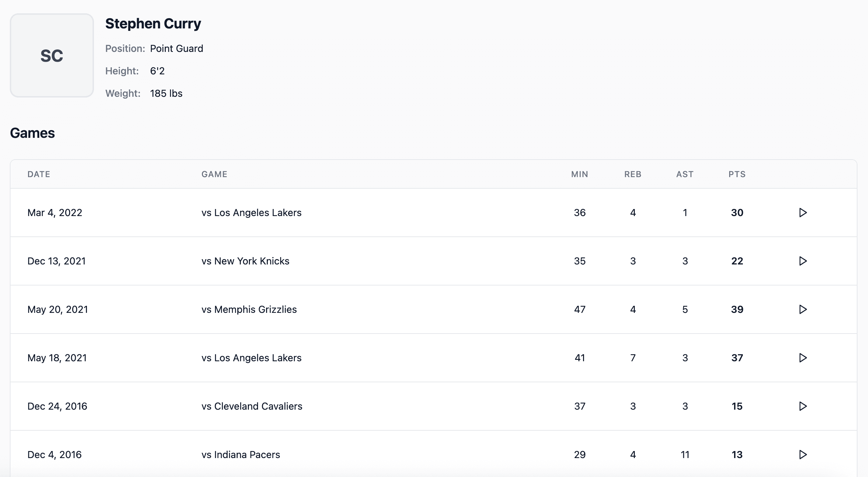Open the vs Indiana Pacers game row
The height and width of the screenshot is (477, 868).
pos(240,455)
